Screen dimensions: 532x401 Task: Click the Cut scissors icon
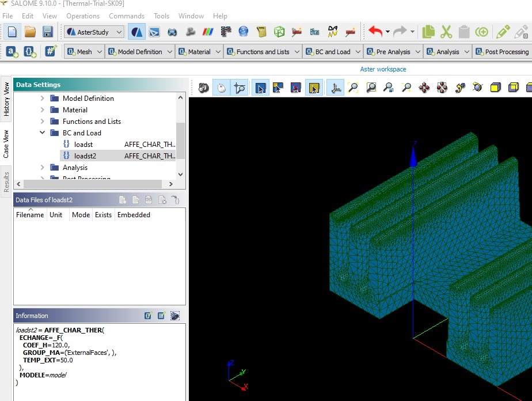pyautogui.click(x=446, y=32)
